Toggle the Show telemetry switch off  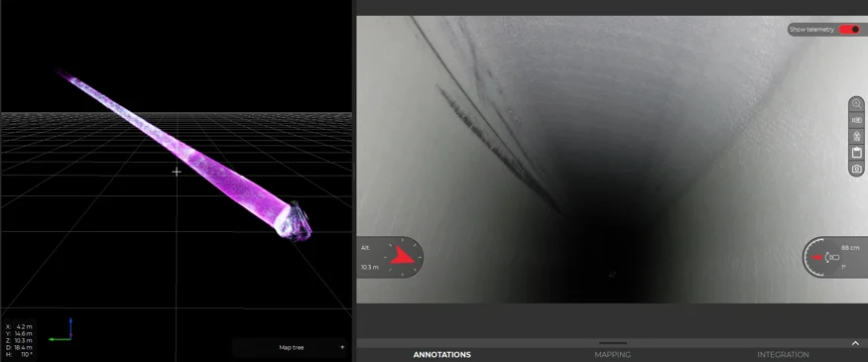(849, 30)
